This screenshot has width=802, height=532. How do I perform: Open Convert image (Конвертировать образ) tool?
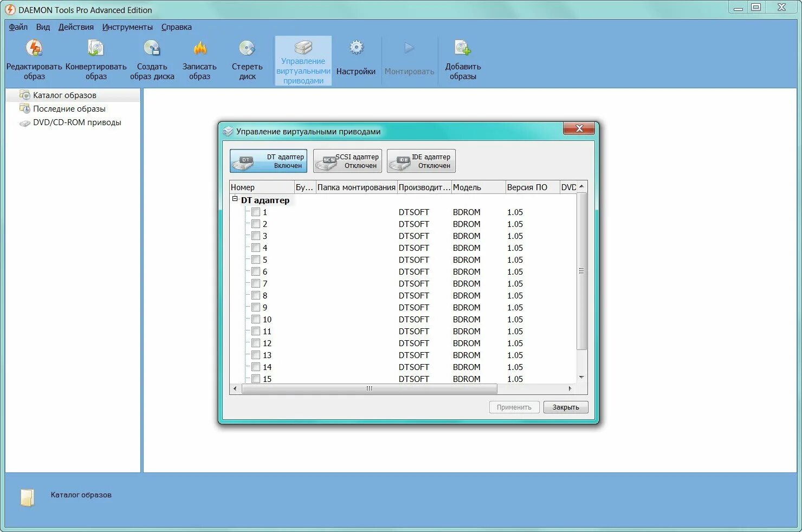click(x=96, y=48)
